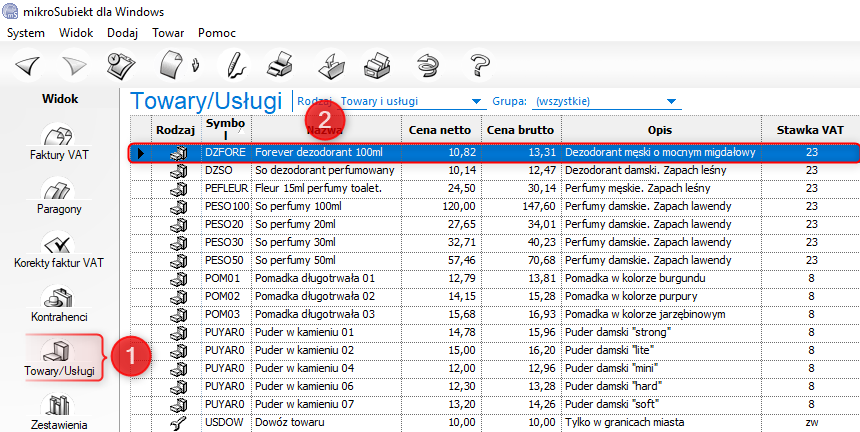Click VAT rate 'zw' cell in USDOW row
This screenshot has width=860, height=432.
pos(812,423)
